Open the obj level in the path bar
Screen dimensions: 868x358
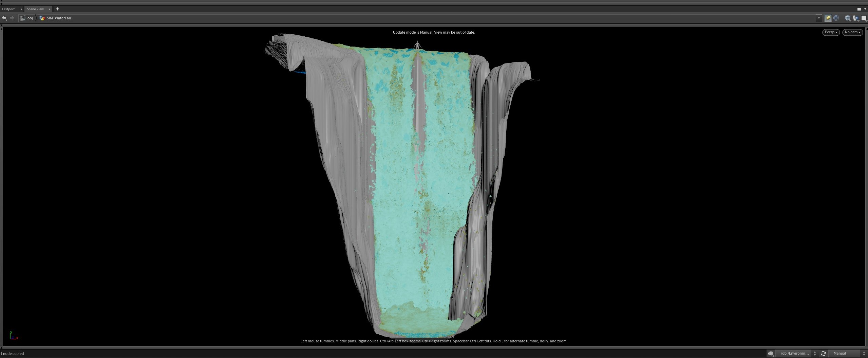(27, 18)
